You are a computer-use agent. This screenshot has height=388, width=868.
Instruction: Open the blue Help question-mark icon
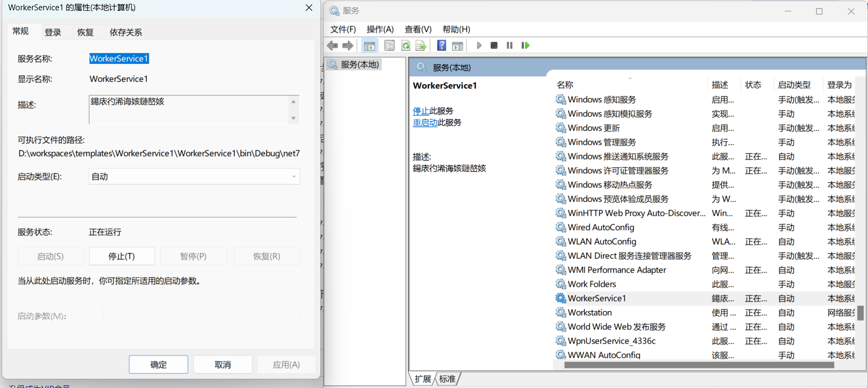[x=442, y=45]
